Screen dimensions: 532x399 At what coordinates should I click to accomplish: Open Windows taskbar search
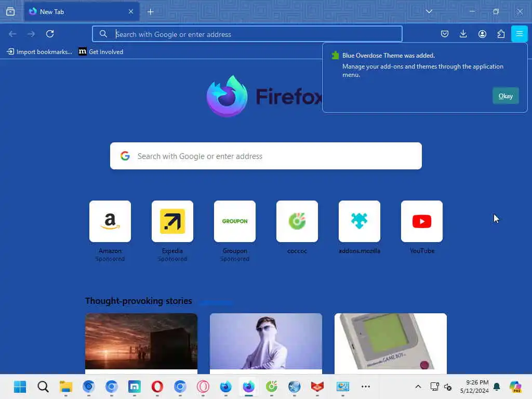tap(43, 387)
